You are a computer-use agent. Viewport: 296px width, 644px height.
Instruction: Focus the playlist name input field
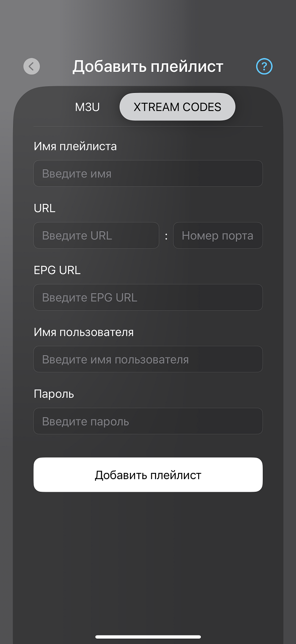148,173
